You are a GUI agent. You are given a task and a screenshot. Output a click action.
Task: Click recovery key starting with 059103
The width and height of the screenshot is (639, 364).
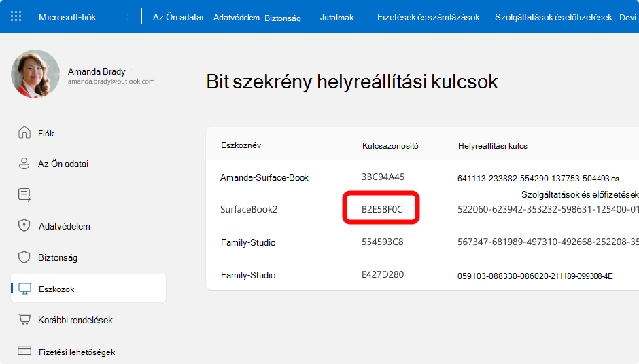pos(535,276)
